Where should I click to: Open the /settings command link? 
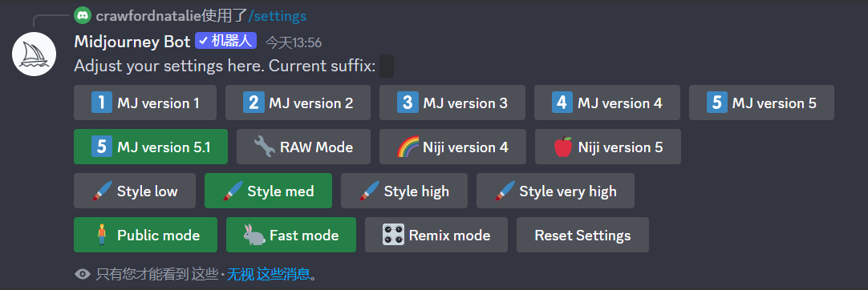(x=278, y=16)
